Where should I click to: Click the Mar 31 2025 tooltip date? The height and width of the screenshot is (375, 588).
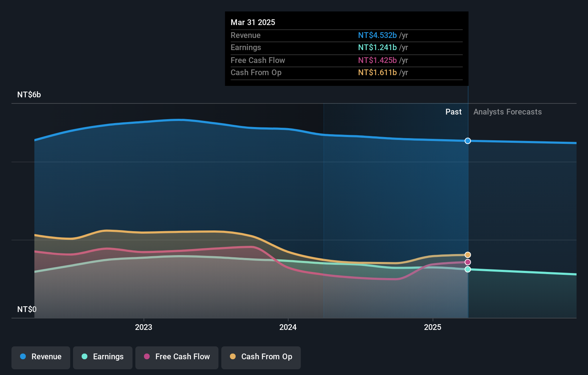click(x=253, y=22)
